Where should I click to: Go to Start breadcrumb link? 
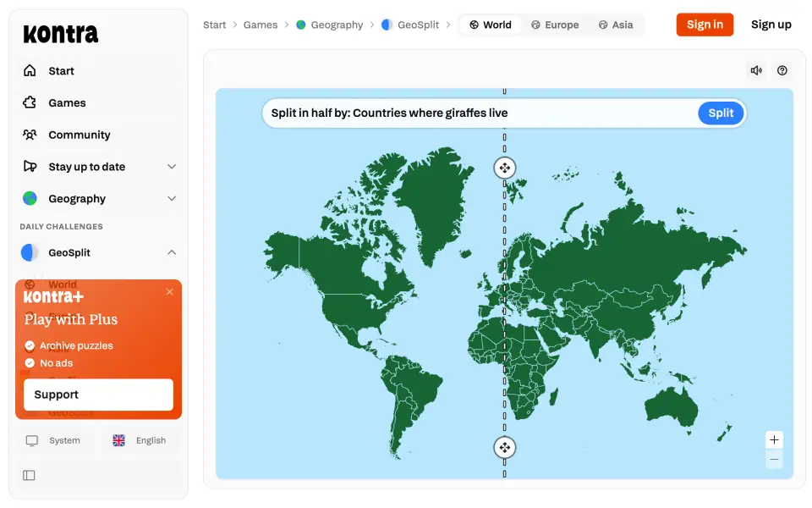214,25
